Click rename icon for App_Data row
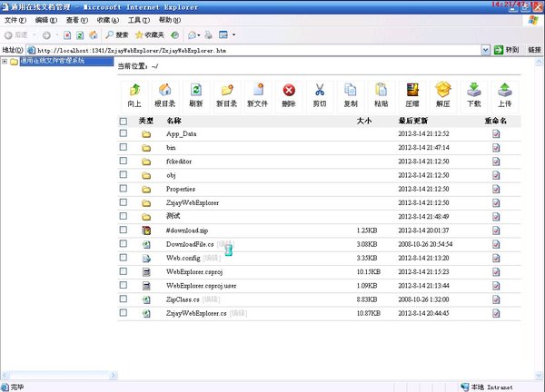545x392 pixels. [x=496, y=133]
